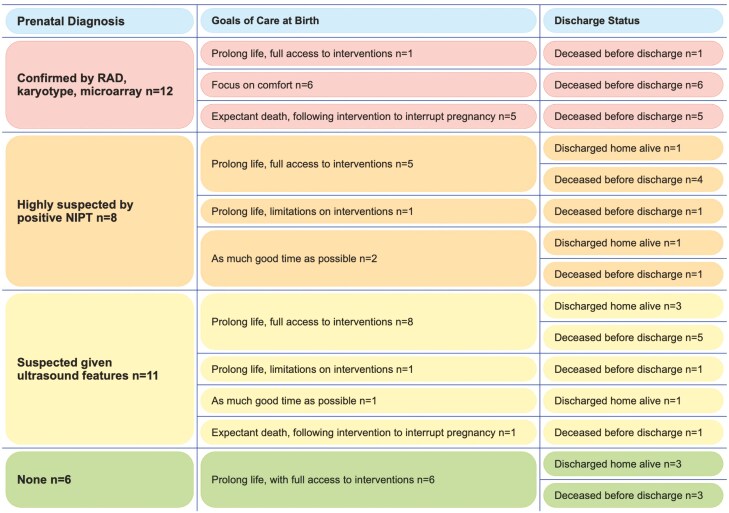Select the Goals of Care at Birth header
Screen dimensions: 729x513
point(367,21)
